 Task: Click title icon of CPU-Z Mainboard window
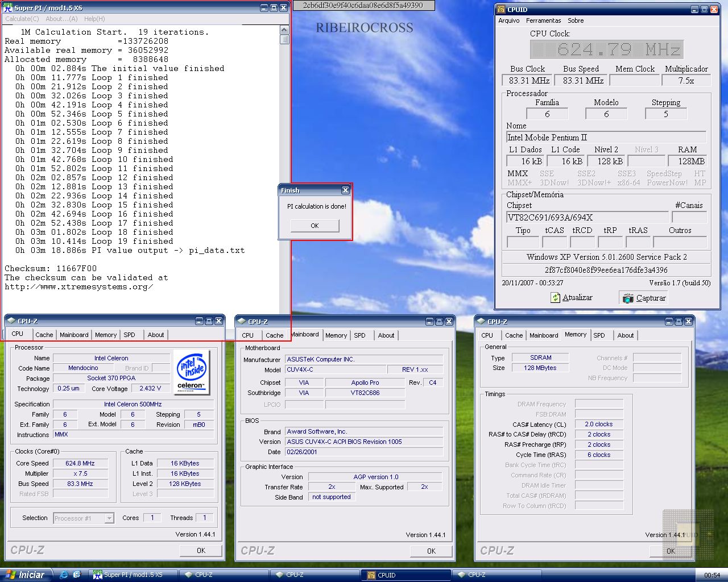coord(243,321)
